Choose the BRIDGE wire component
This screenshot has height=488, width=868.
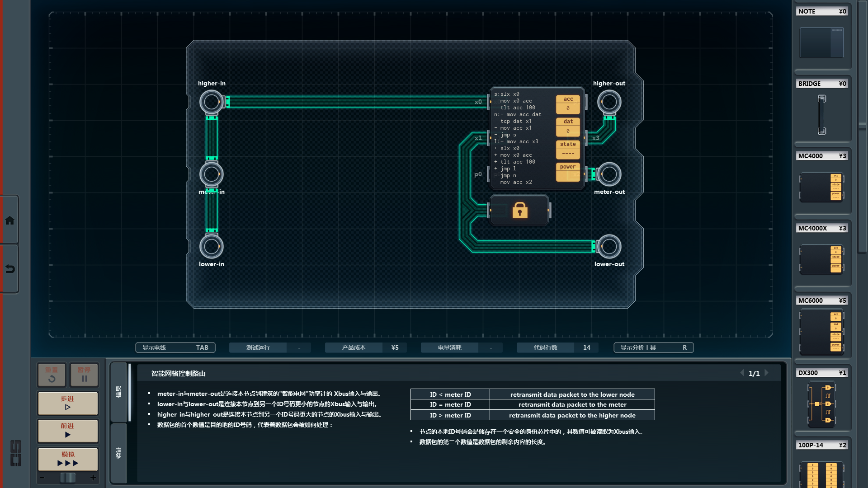821,115
